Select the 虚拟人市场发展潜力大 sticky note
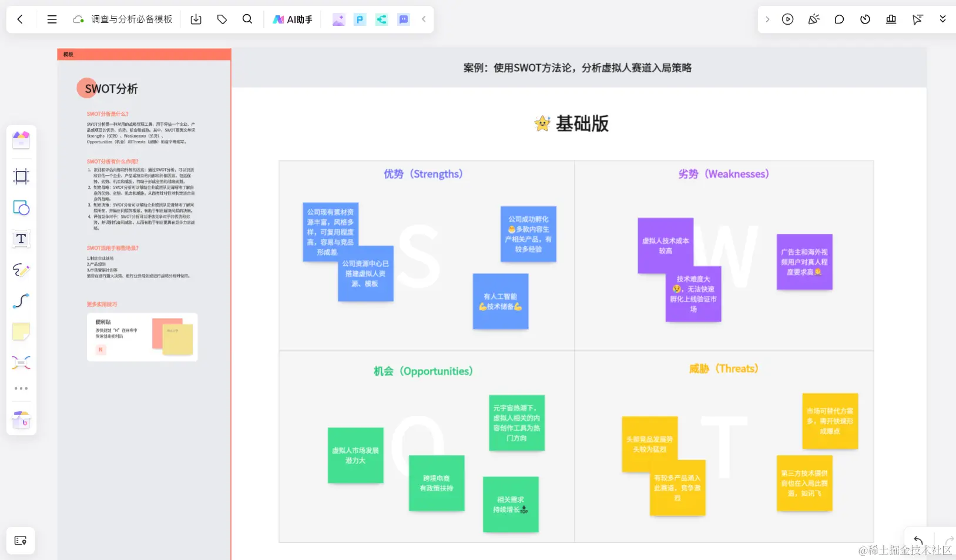The image size is (956, 560). (355, 455)
